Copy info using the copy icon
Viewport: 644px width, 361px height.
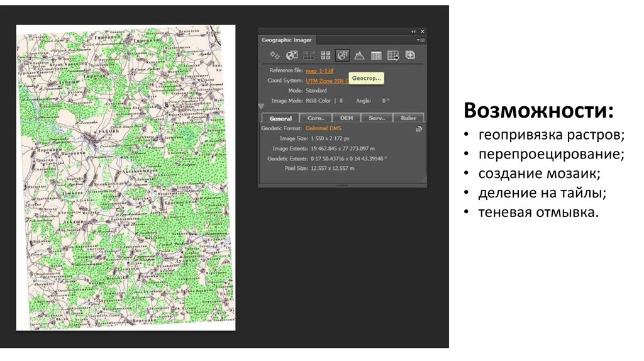pos(419,129)
